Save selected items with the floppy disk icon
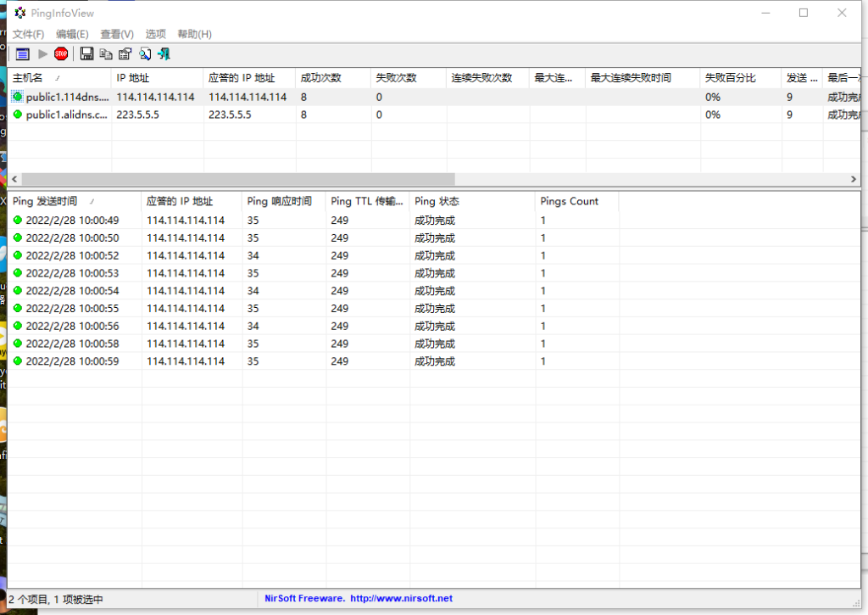 (x=87, y=53)
